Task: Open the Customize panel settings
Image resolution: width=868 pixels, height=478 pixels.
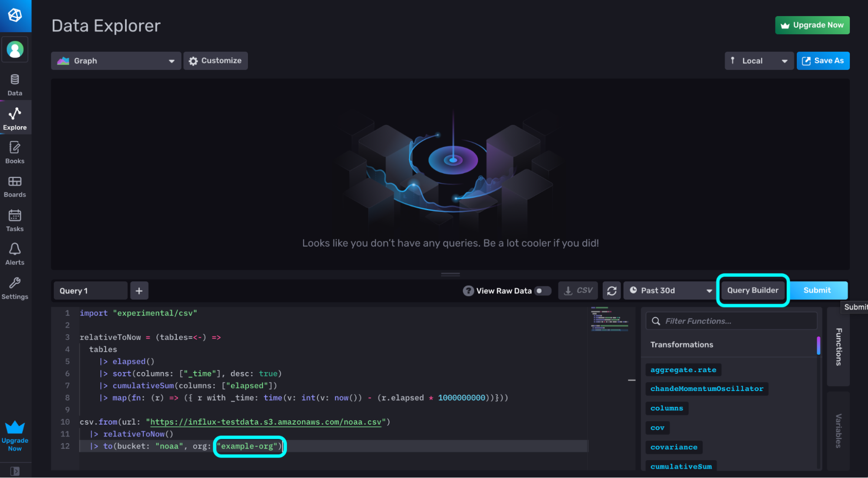Action: (215, 61)
